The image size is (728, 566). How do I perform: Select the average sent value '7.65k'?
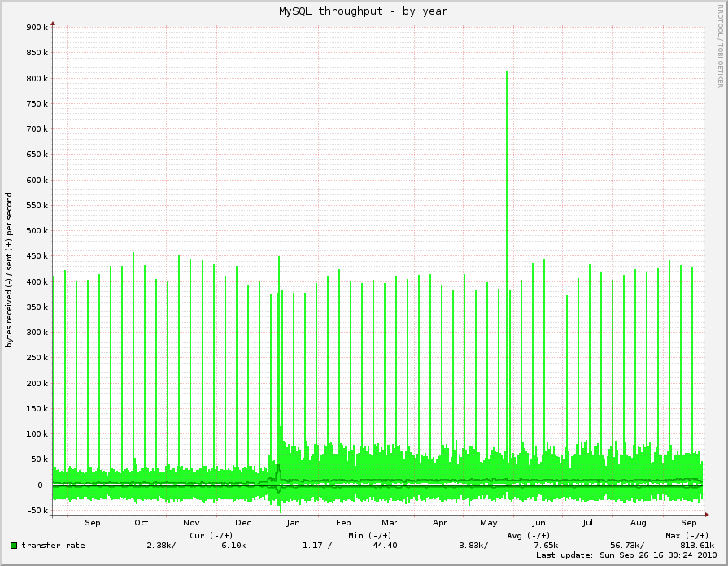pos(546,546)
